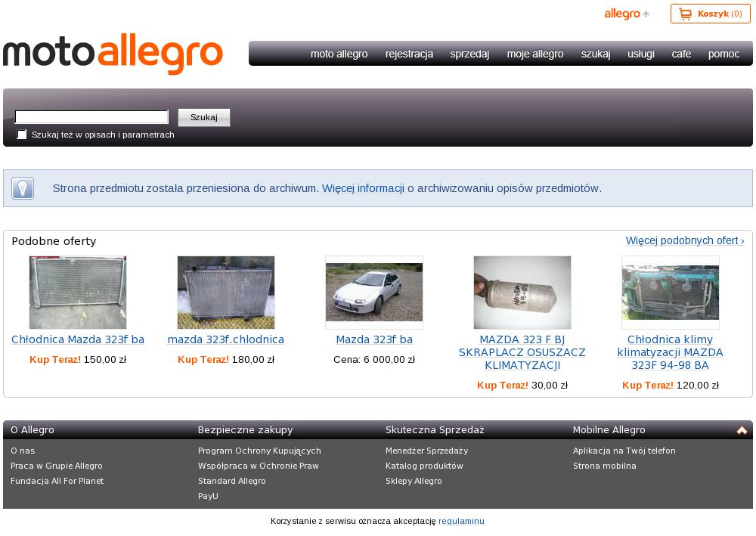The height and width of the screenshot is (536, 756).
Task: Open the moto allegro menu item
Action: point(339,54)
